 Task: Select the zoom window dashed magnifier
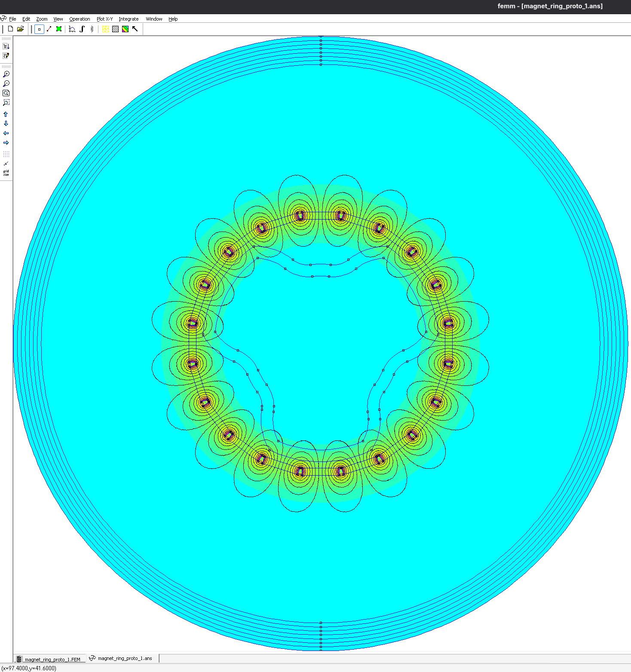coord(6,103)
